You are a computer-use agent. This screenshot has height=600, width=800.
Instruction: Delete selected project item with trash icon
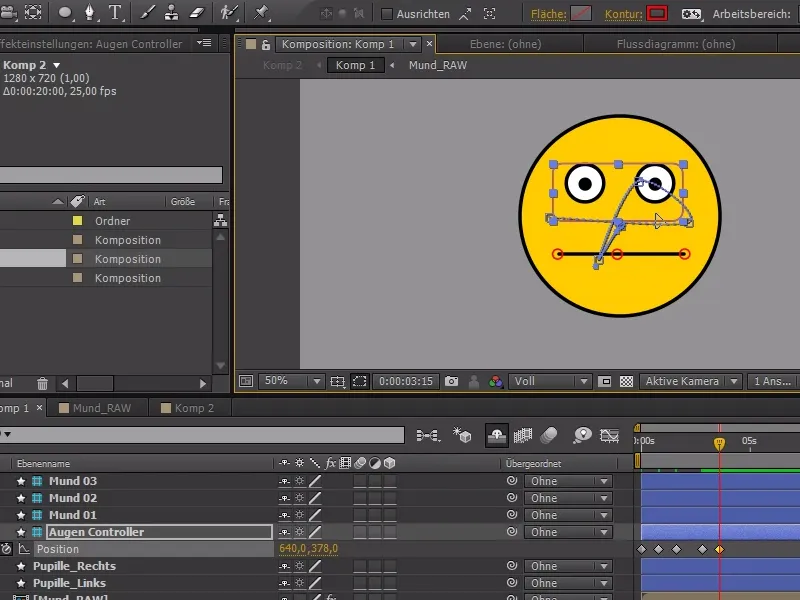42,383
